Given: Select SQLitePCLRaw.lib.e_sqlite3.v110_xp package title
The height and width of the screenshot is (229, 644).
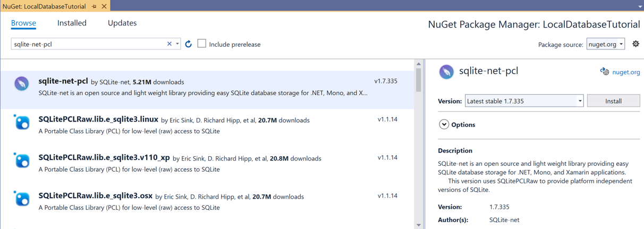Looking at the screenshot, I should tap(104, 158).
